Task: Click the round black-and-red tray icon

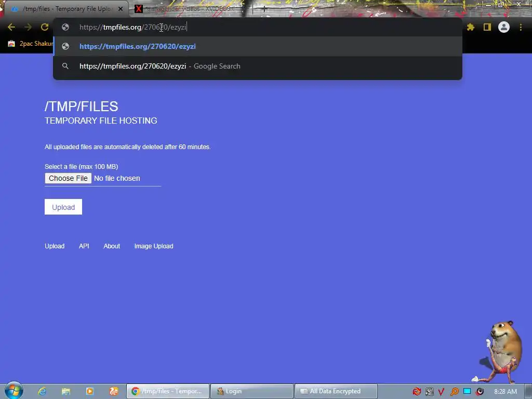Action: (480, 392)
